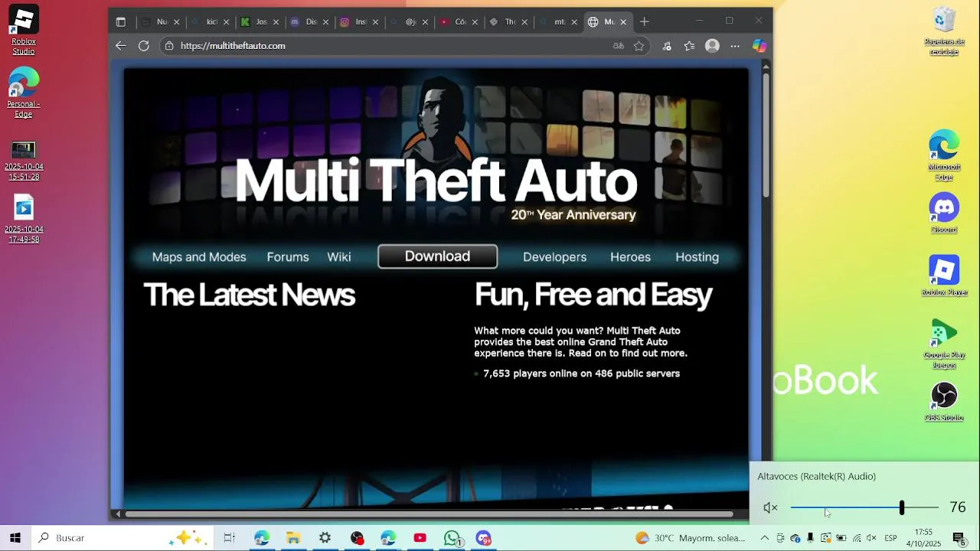This screenshot has width=980, height=551.
Task: Reload the page with the refresh icon
Action: (143, 46)
